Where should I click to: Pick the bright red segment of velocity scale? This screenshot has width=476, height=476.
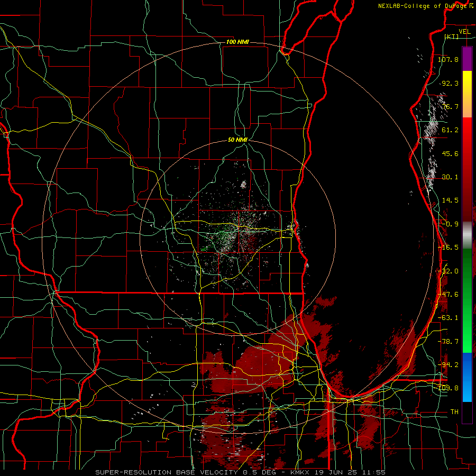coord(467,169)
